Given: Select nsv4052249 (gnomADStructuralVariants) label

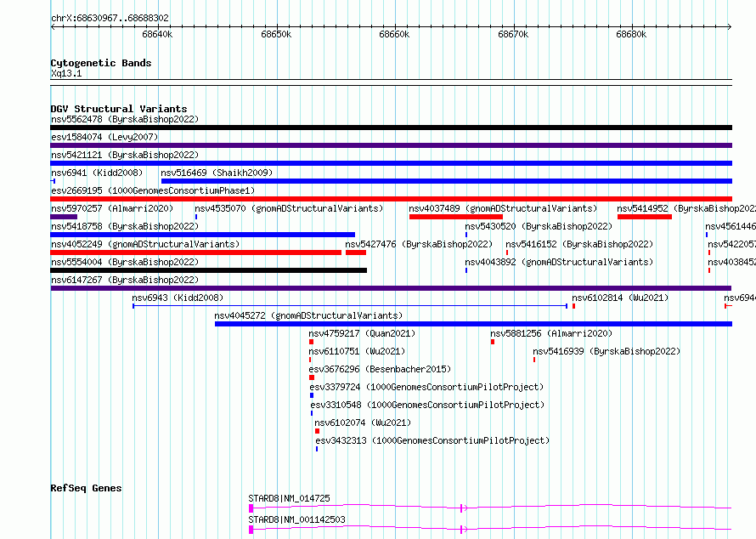Looking at the screenshot, I should (145, 244).
